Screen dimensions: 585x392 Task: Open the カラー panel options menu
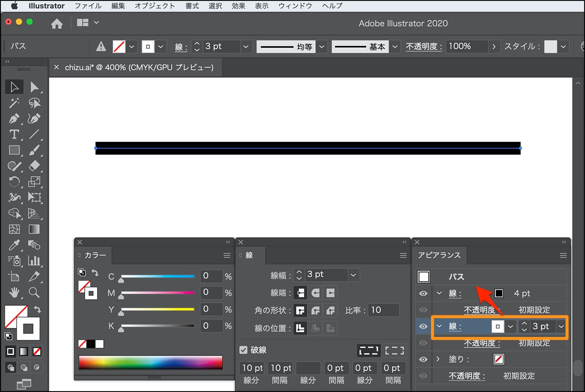[x=227, y=255]
